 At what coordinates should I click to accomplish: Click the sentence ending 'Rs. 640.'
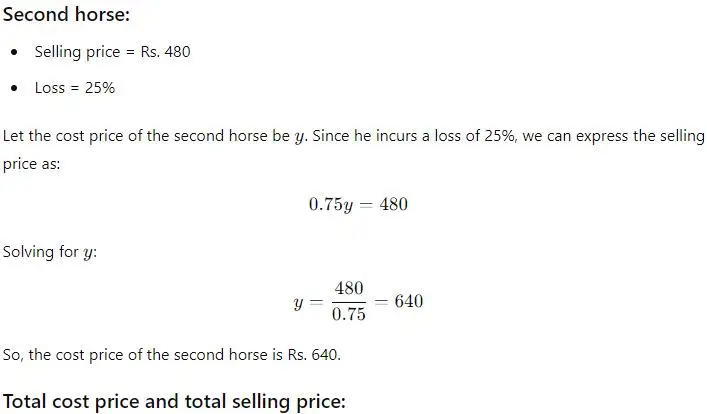[x=171, y=355]
